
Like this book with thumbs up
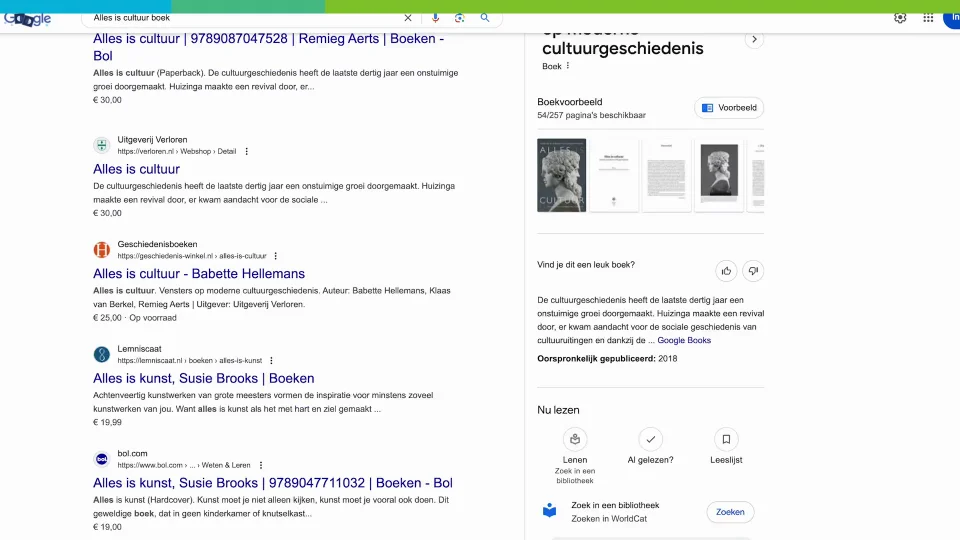click(x=726, y=271)
